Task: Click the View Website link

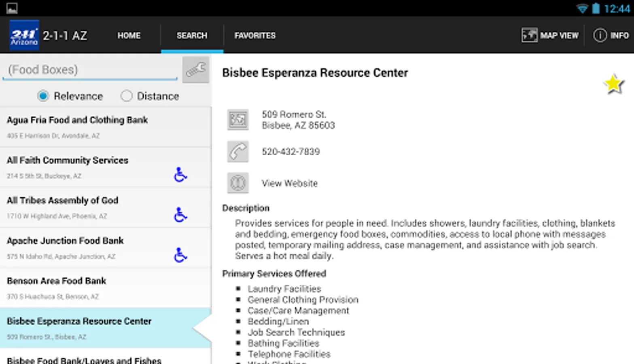Action: pyautogui.click(x=290, y=183)
